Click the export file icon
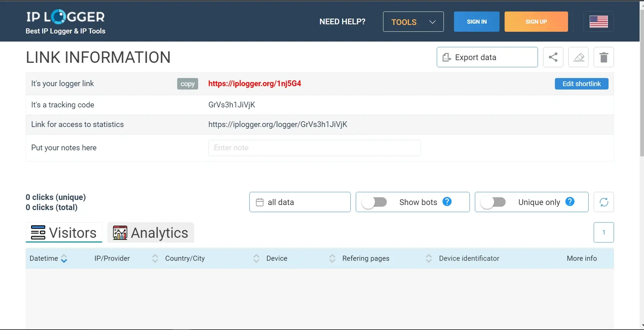This screenshot has width=644, height=330. coord(447,57)
